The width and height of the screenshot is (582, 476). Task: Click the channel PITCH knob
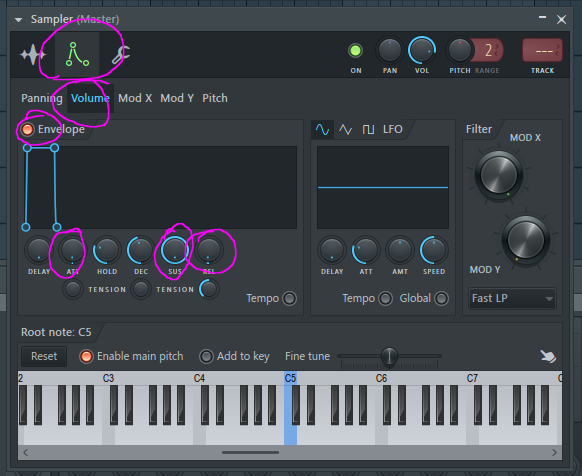[x=460, y=50]
